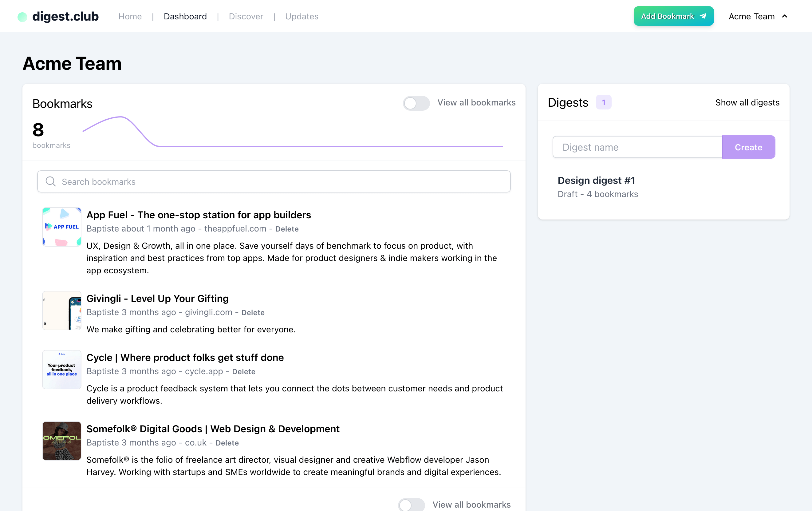This screenshot has height=511, width=812.
Task: Click the 'Acme Team' page heading
Action: tap(72, 63)
